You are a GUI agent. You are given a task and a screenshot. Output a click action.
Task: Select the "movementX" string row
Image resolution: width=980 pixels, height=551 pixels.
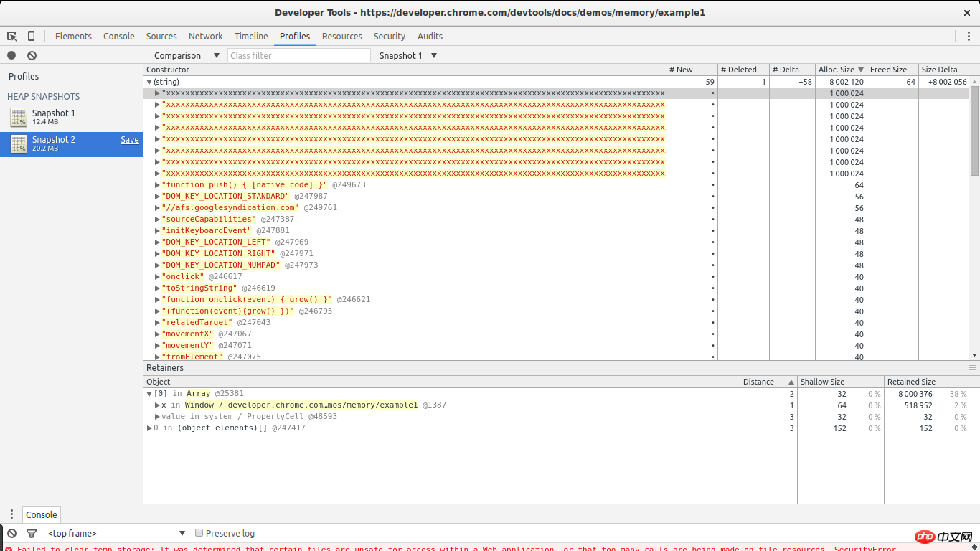pyautogui.click(x=557, y=334)
